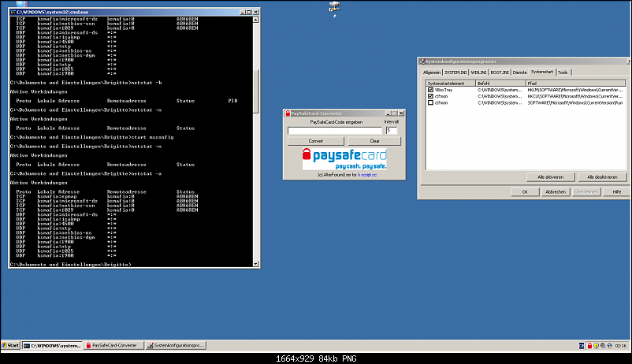Click the last prompt line in cmd window
The height and width of the screenshot is (364, 632).
[71, 265]
